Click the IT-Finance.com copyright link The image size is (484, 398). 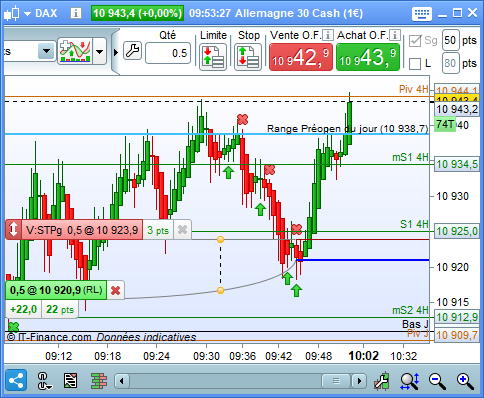(x=49, y=337)
